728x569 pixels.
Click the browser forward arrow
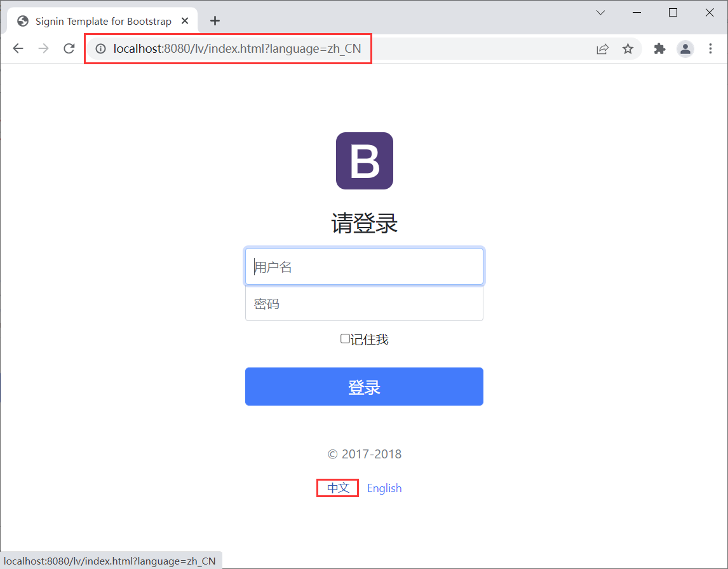coord(44,48)
